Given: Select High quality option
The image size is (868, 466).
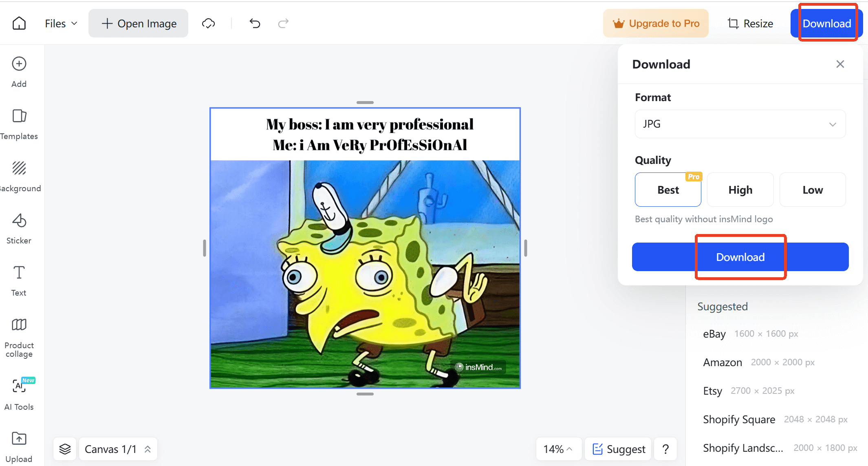Looking at the screenshot, I should click(740, 190).
